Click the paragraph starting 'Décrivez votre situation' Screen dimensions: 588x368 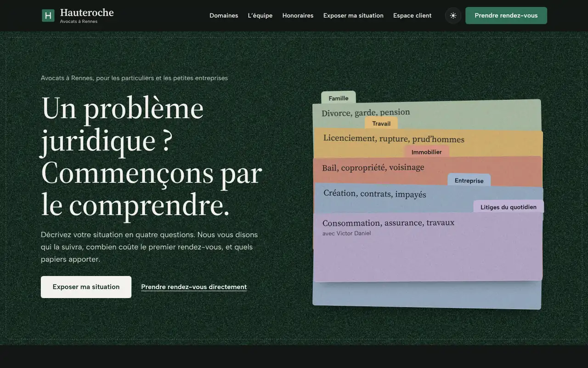(150, 247)
